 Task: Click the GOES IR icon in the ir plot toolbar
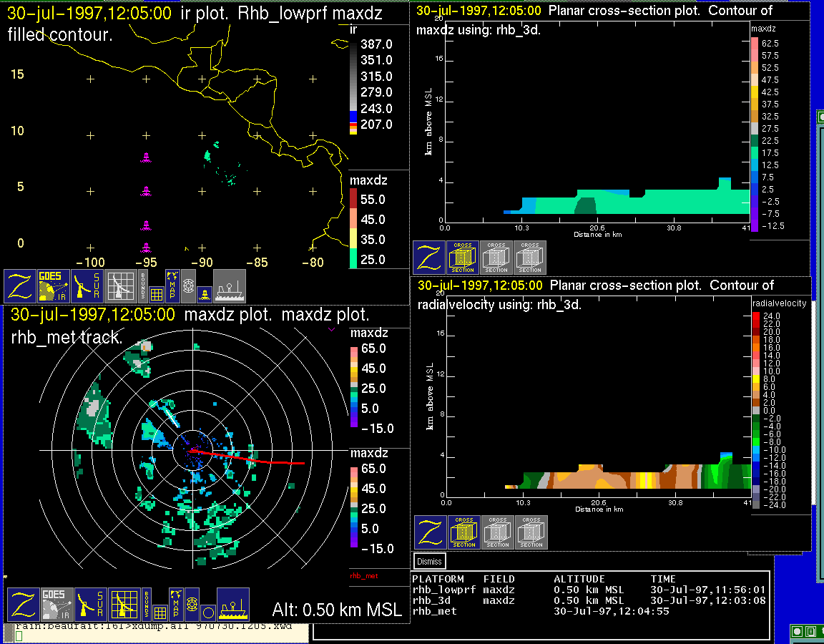54,286
